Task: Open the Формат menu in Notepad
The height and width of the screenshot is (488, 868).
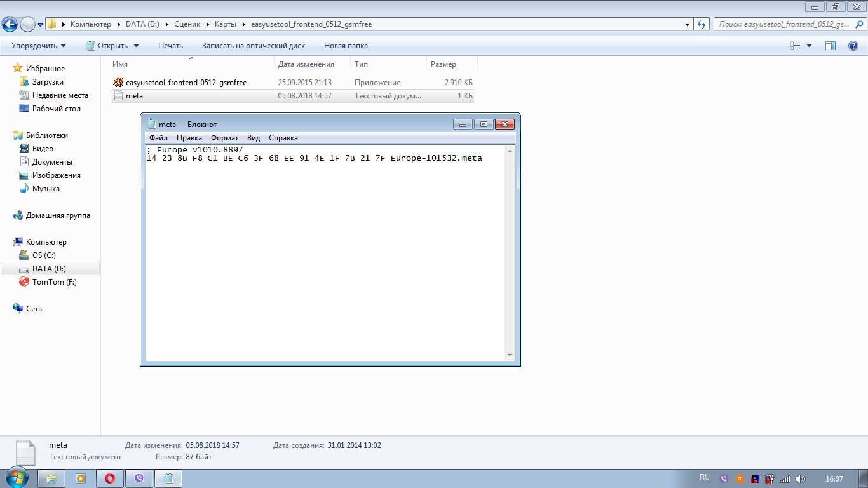Action: tap(225, 138)
